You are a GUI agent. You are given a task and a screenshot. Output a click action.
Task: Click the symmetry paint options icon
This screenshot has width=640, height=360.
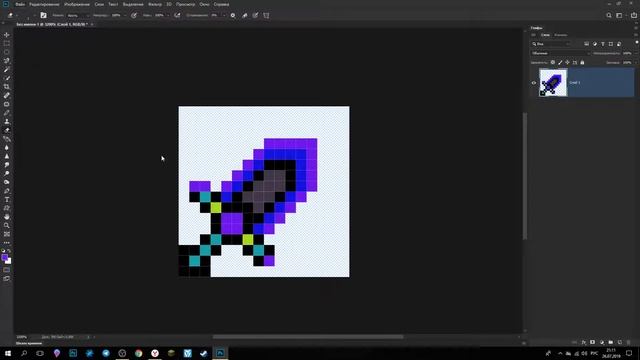pos(266,16)
